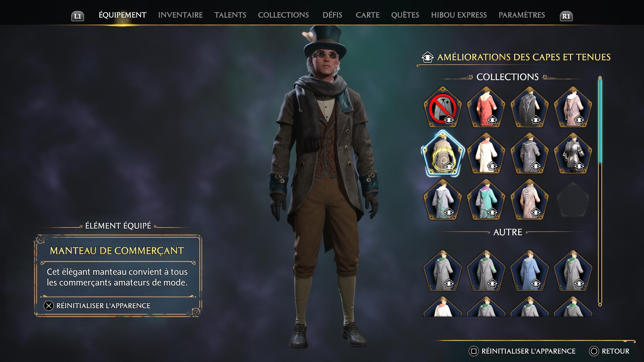The image size is (644, 362).
Task: Choose the red patterned robe appearance
Action: point(486,107)
